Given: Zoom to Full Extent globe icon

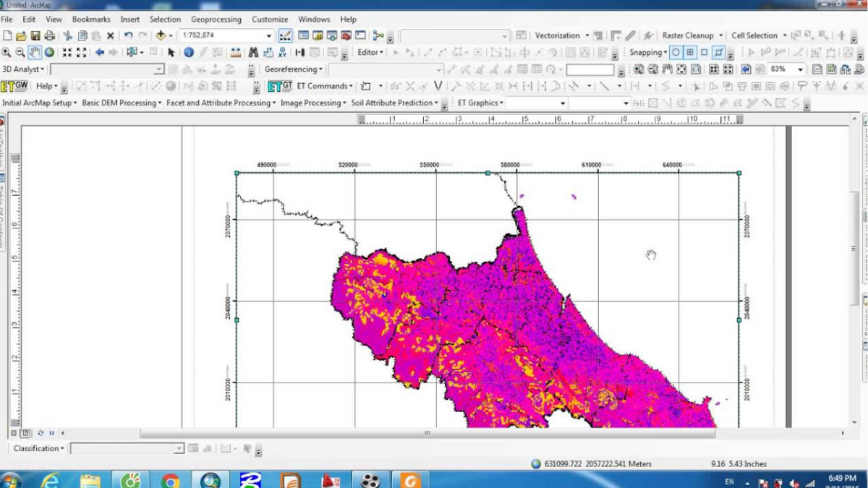Looking at the screenshot, I should [x=49, y=52].
